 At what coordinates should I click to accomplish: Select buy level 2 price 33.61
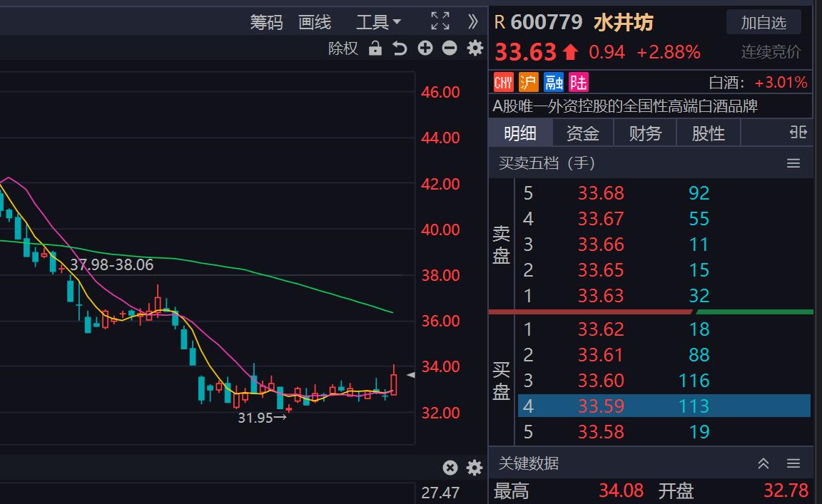(x=601, y=355)
